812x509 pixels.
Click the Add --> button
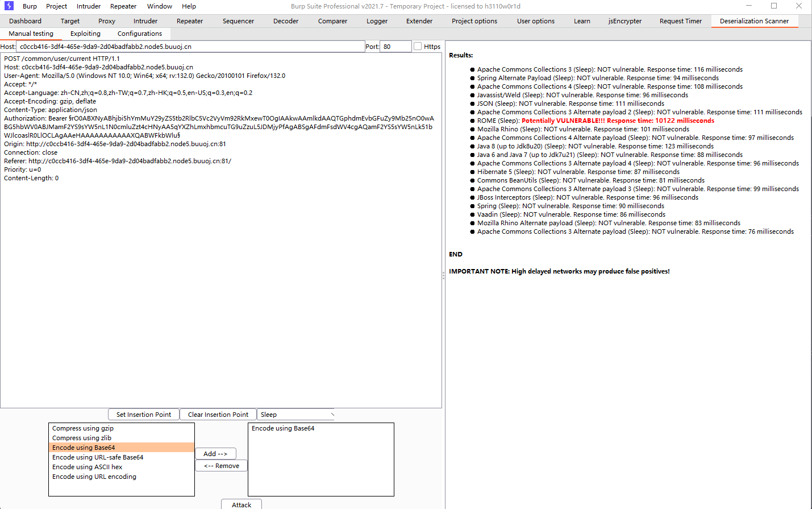click(215, 454)
